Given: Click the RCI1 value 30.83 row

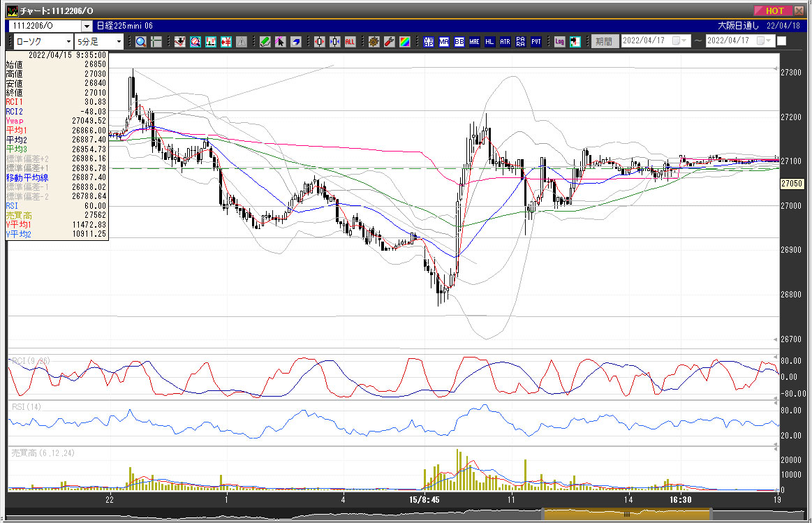Looking at the screenshot, I should point(56,102).
